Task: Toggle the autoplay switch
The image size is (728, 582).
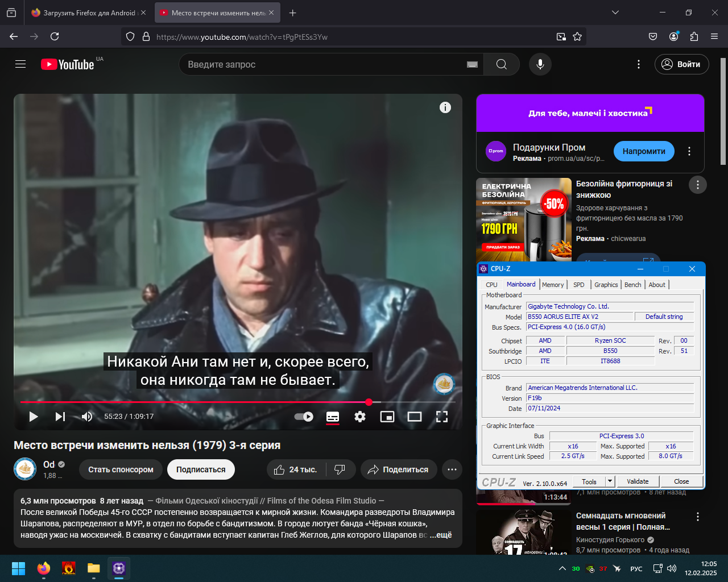Action: click(x=304, y=417)
